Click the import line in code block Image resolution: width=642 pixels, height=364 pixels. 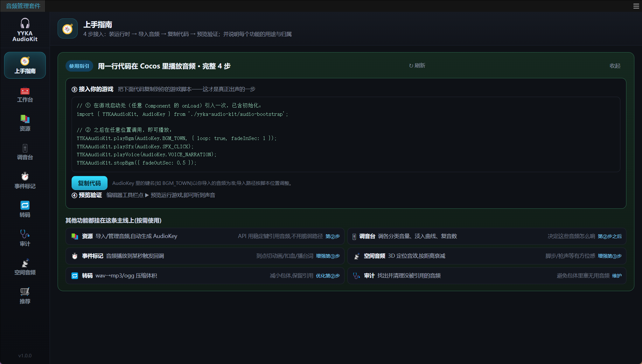click(x=182, y=114)
